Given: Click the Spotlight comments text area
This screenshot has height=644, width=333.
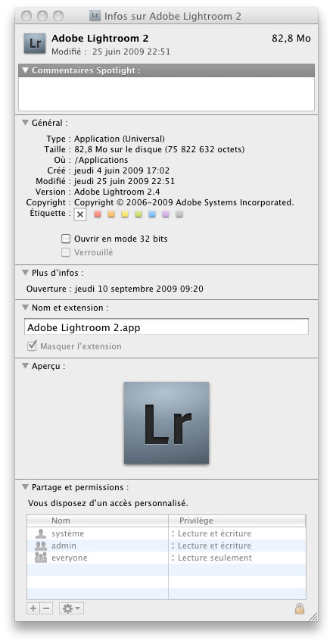Looking at the screenshot, I should [x=166, y=94].
